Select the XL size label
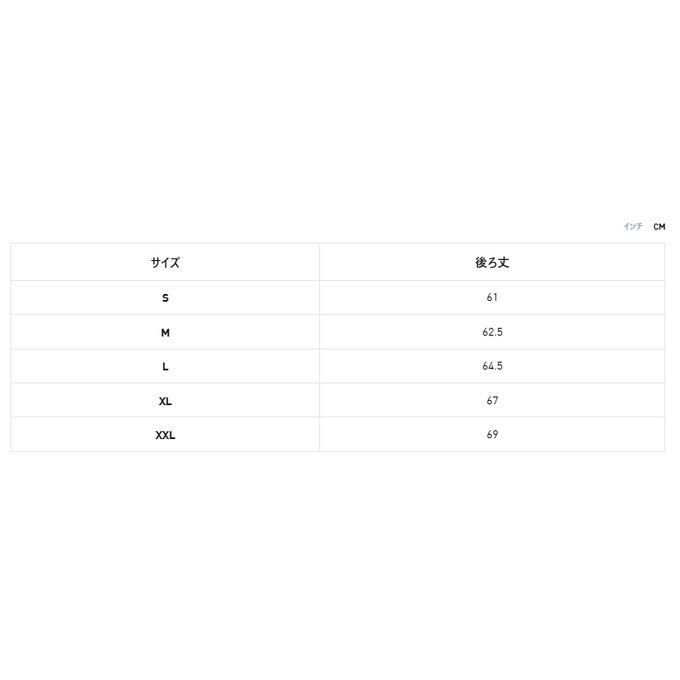 point(165,401)
